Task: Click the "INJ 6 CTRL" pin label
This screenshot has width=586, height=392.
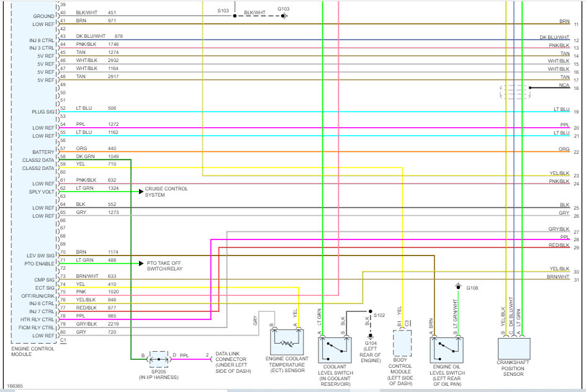Action: click(42, 304)
